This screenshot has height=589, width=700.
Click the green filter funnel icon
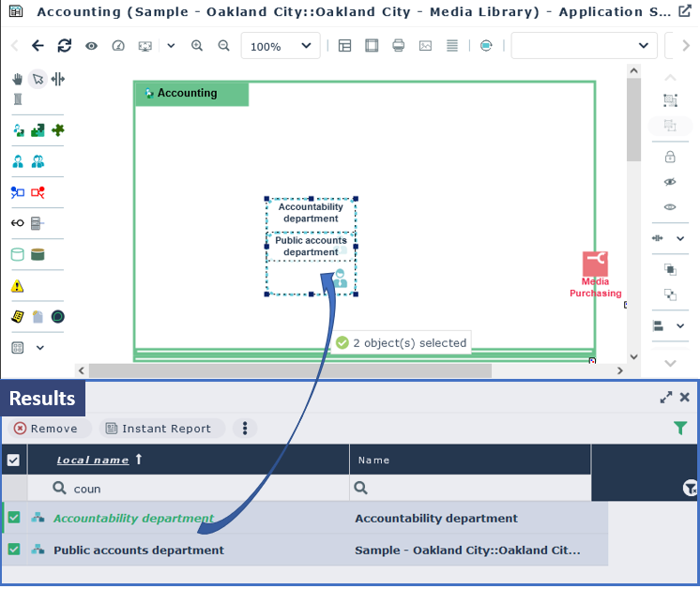(x=680, y=428)
